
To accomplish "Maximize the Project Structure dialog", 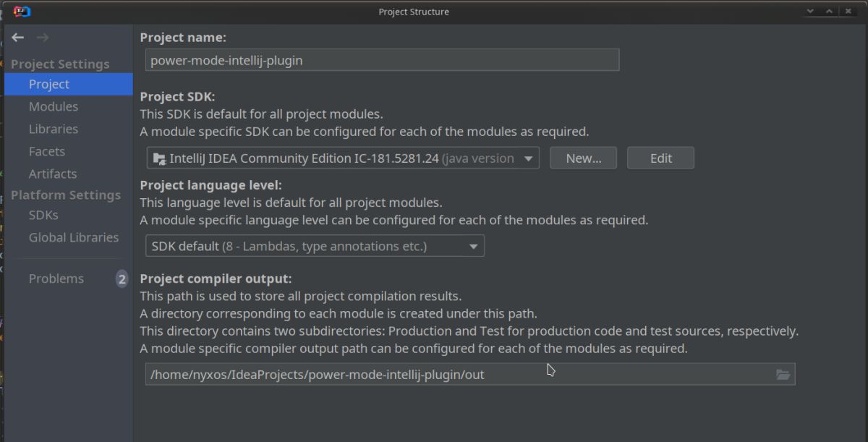I will pyautogui.click(x=830, y=12).
